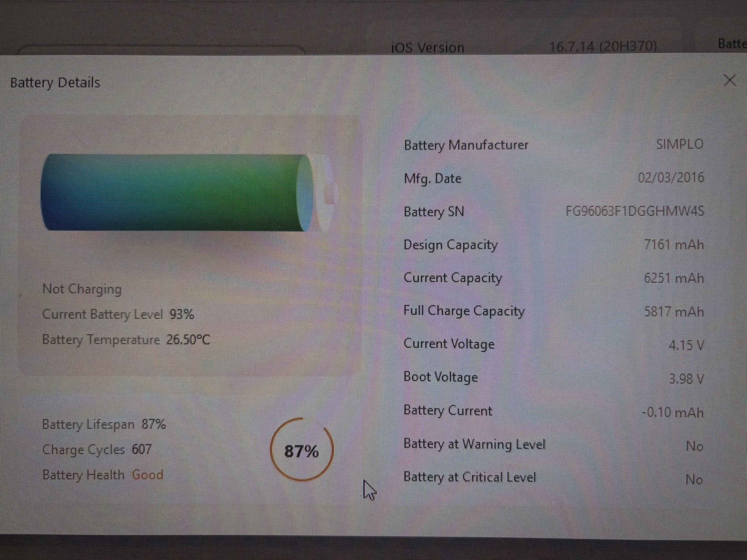Click the Battery Manufacturer label

466,145
